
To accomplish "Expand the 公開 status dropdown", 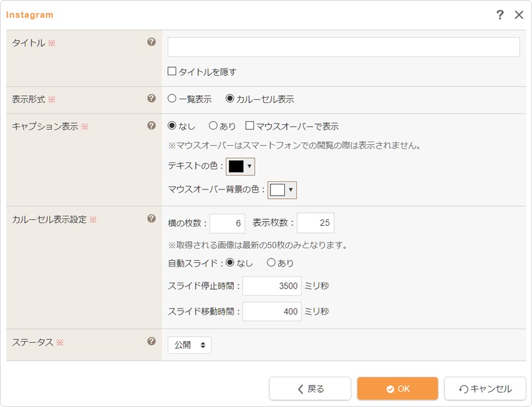I will [189, 345].
